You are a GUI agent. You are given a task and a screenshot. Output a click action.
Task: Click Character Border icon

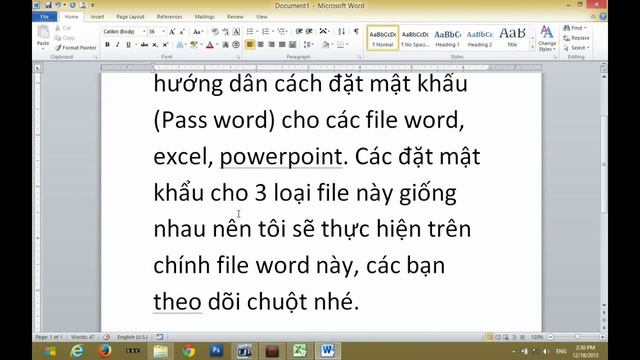(236, 31)
